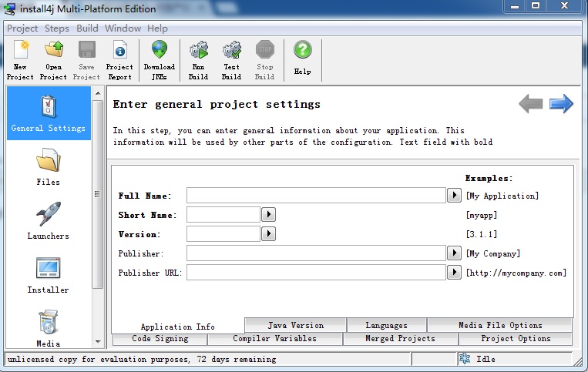Click into the Version field

pos(223,234)
